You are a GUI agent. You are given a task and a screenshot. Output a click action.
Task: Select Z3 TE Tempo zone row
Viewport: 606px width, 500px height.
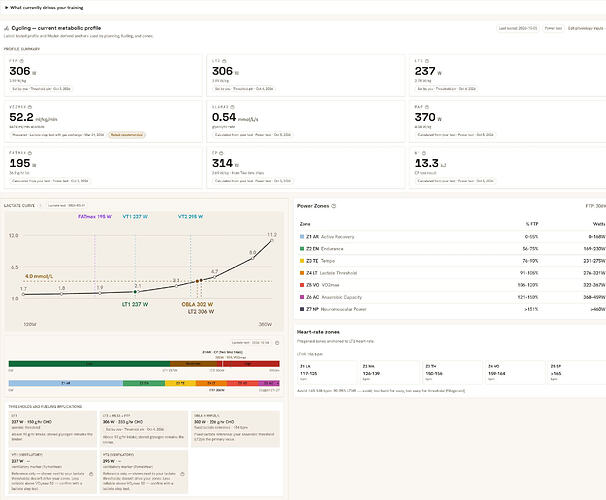[x=453, y=261]
